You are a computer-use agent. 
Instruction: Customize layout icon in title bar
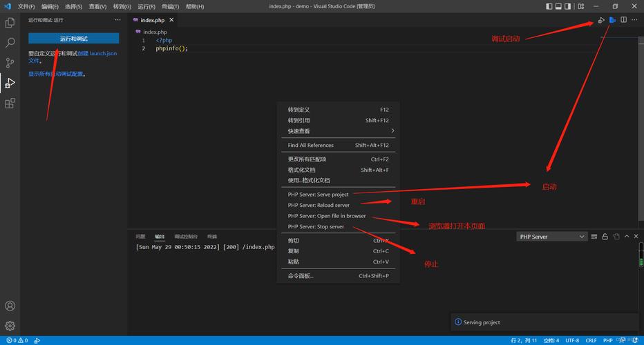pyautogui.click(x=580, y=6)
